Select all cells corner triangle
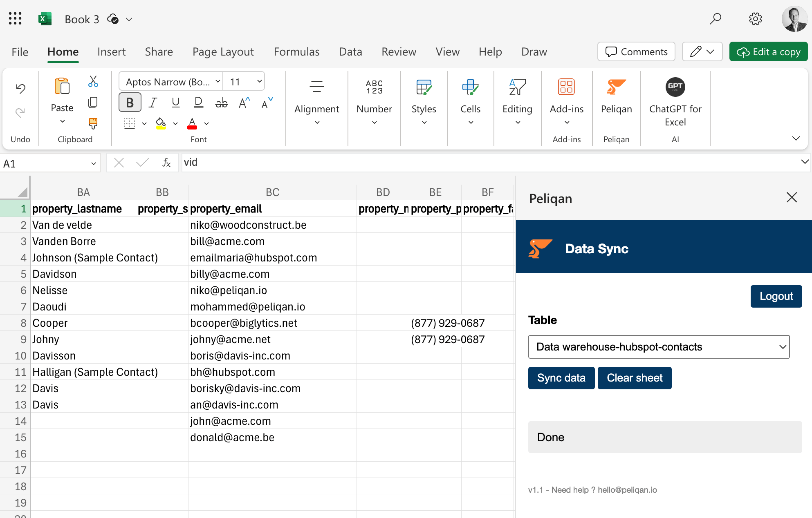The height and width of the screenshot is (518, 812). [22, 192]
